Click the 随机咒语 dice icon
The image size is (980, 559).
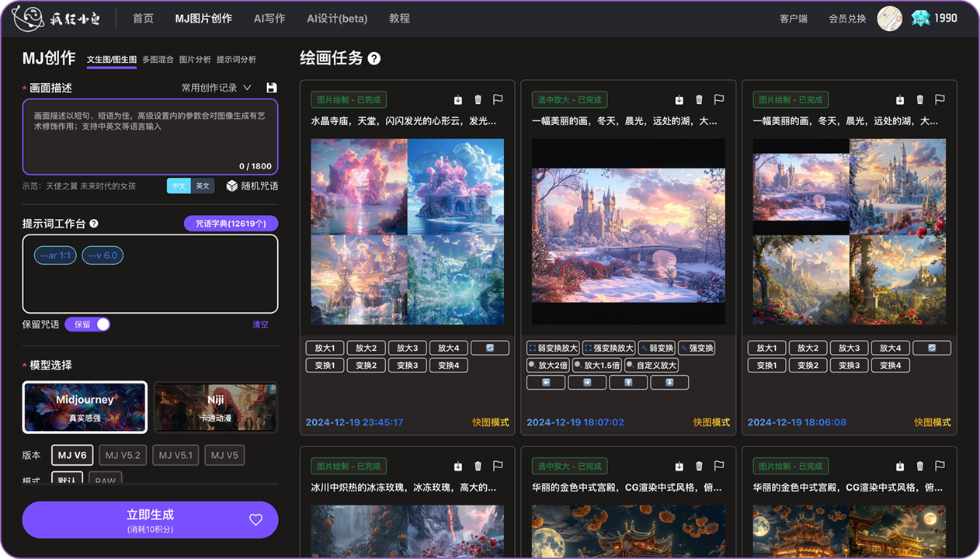click(x=232, y=186)
